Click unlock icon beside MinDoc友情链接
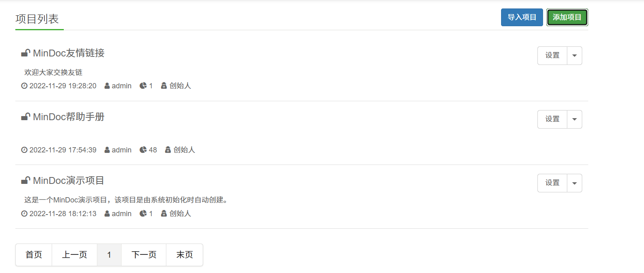Image resolution: width=644 pixels, height=273 pixels. click(25, 53)
